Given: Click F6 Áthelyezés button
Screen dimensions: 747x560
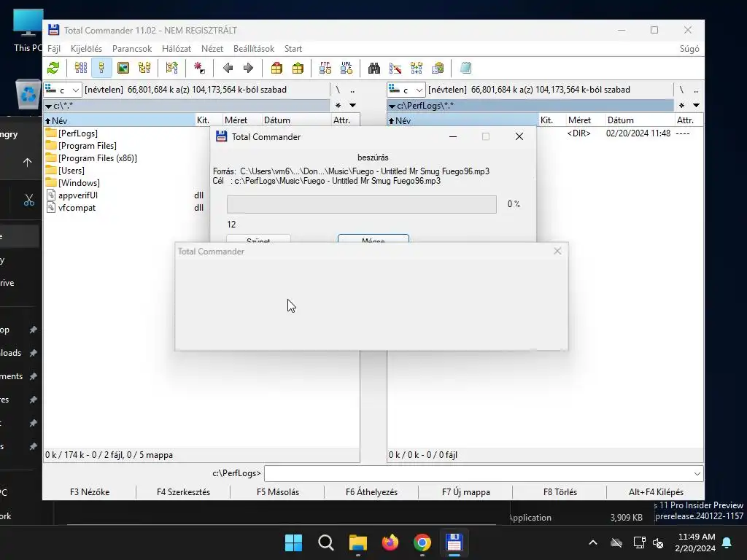Looking at the screenshot, I should 371,492.
